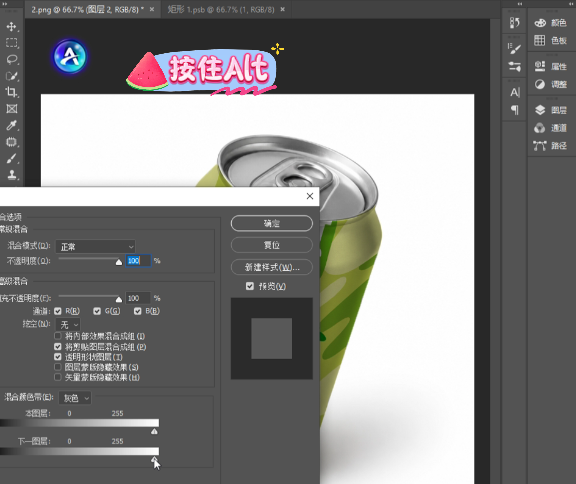
Task: Enable 将内部效果混合成组 checkbox
Action: (58, 336)
